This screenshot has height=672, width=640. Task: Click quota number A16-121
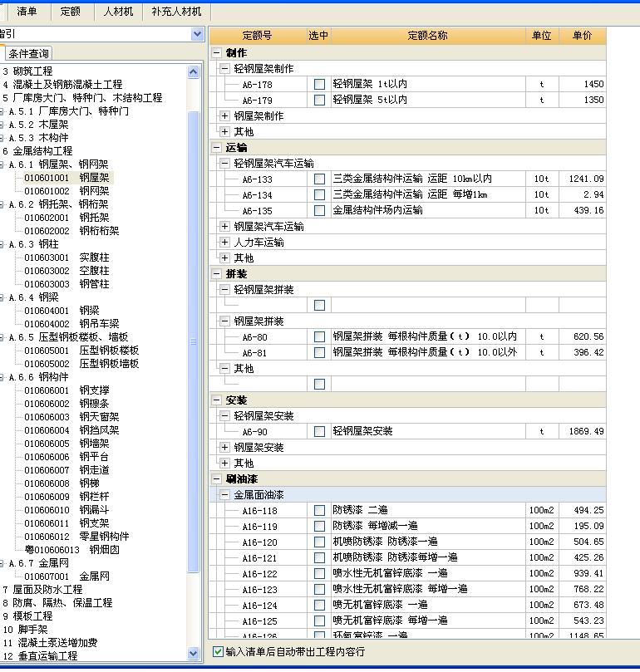coord(260,557)
